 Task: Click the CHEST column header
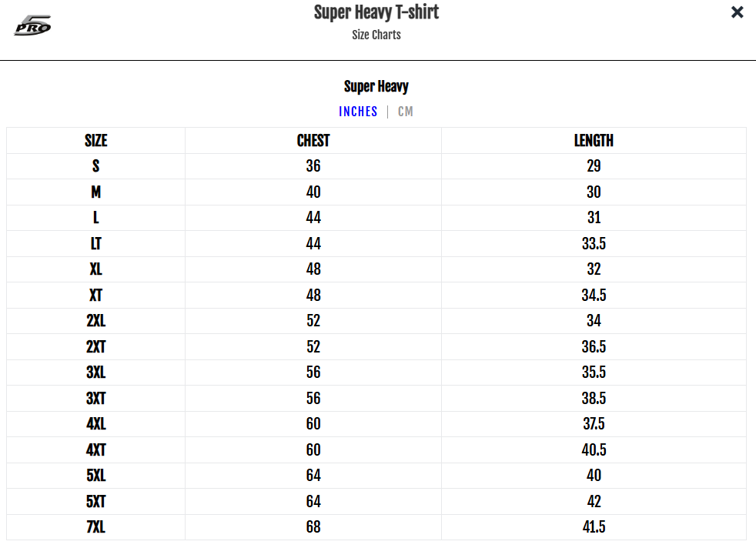pos(313,140)
